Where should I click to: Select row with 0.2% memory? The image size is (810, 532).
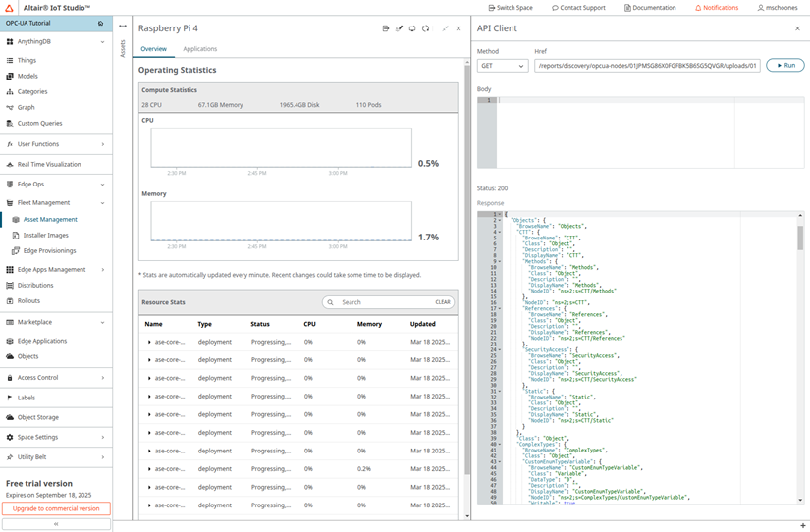(x=298, y=469)
